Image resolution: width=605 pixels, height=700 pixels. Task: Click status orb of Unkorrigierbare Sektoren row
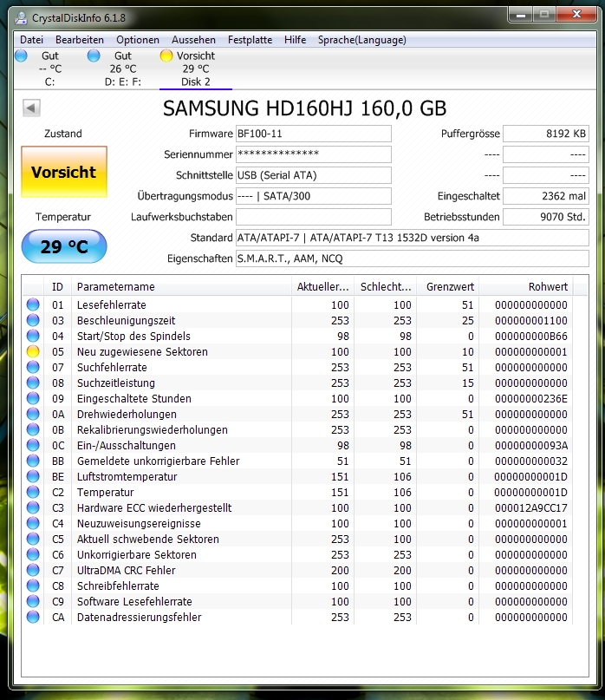[33, 554]
